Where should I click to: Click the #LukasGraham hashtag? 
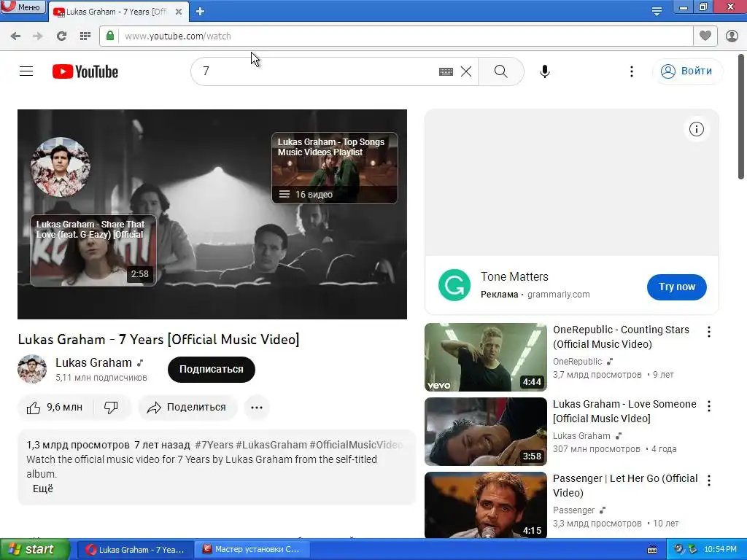[271, 445]
